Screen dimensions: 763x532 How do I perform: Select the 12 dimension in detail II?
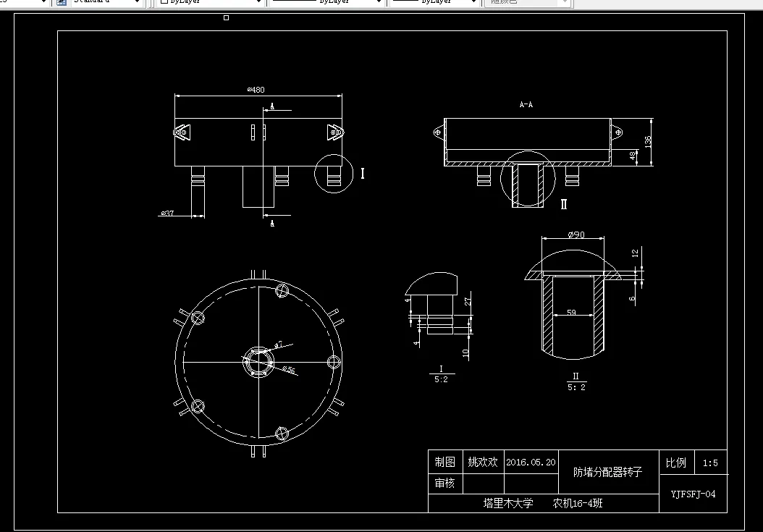[635, 253]
